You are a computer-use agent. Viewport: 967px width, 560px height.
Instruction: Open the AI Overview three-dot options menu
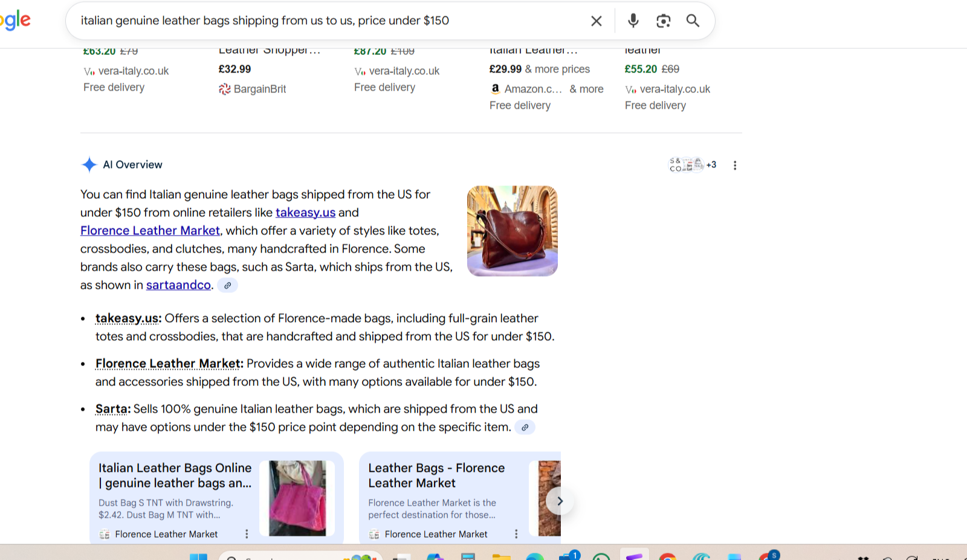(735, 166)
